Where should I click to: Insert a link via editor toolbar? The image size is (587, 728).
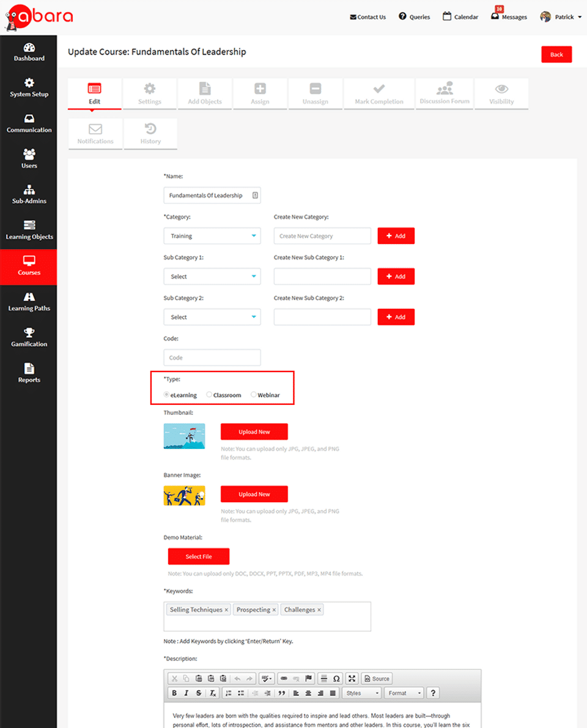coord(284,678)
